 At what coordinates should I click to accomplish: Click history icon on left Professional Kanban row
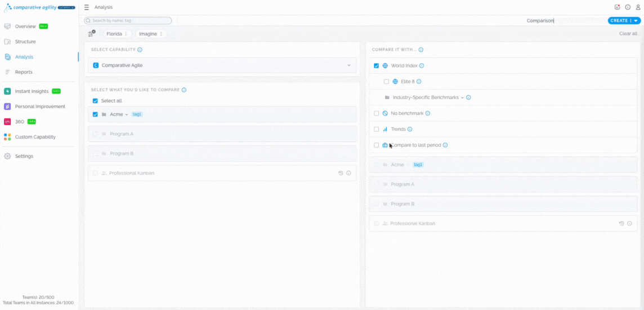coord(341,173)
